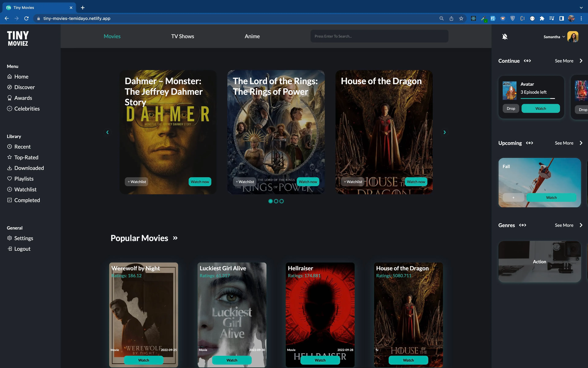Image resolution: width=588 pixels, height=368 pixels.
Task: Open Recent in the Library section
Action: (19, 147)
